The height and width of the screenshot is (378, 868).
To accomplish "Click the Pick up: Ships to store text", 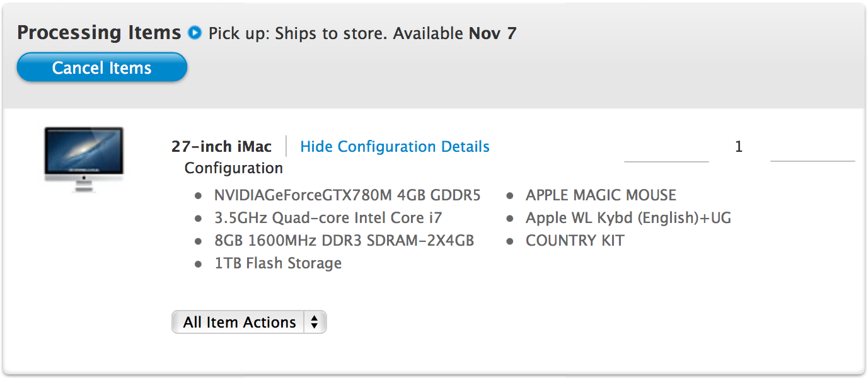I will 297,33.
